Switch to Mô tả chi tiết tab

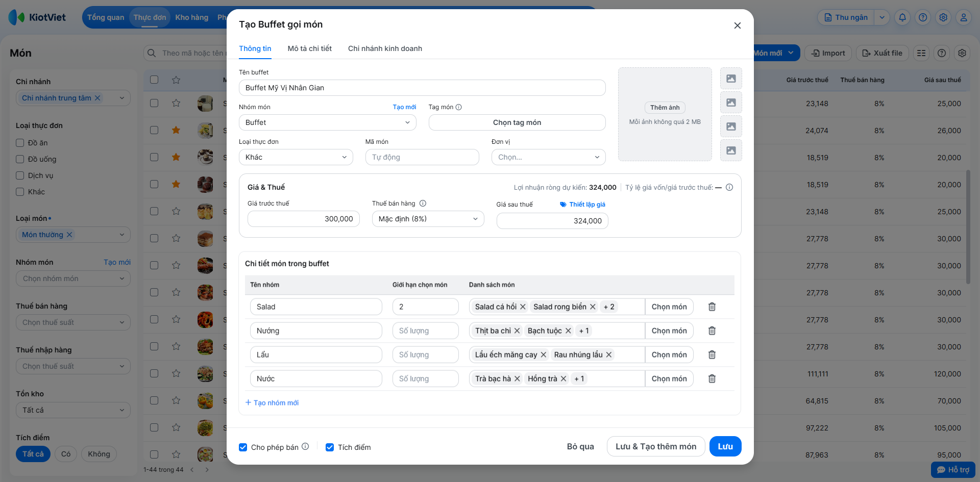[x=309, y=48]
